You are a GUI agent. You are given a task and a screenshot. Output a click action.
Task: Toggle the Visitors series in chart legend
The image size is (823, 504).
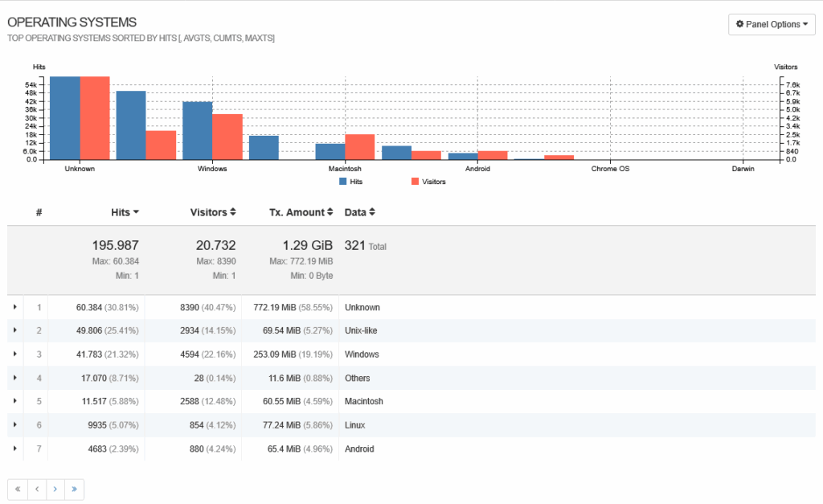[433, 182]
